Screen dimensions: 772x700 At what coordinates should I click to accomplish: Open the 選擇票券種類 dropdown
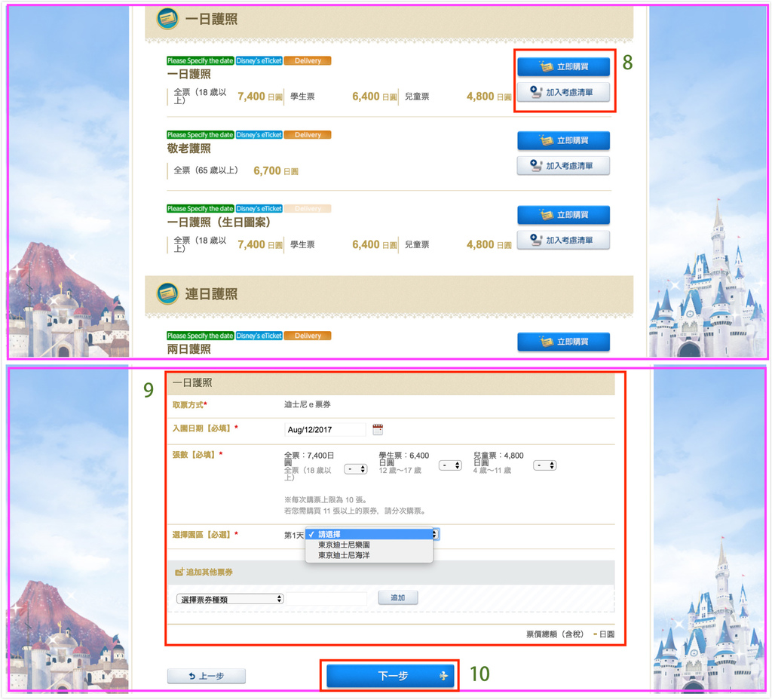230,599
